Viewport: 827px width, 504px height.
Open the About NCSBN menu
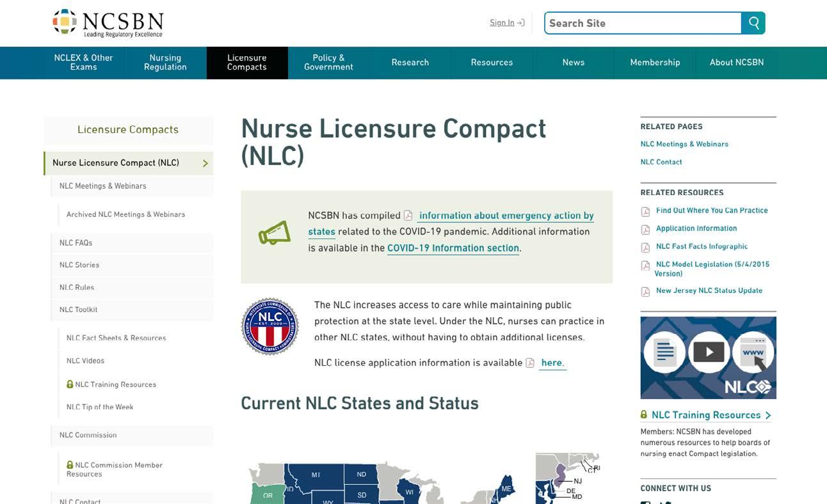pyautogui.click(x=737, y=63)
